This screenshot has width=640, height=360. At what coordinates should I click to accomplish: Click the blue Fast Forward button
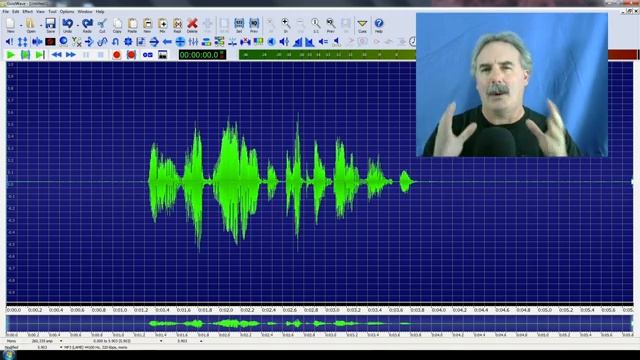coord(71,55)
